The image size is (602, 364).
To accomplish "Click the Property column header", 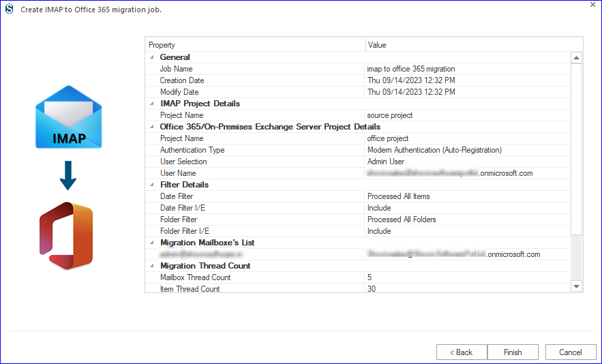I will pyautogui.click(x=255, y=45).
